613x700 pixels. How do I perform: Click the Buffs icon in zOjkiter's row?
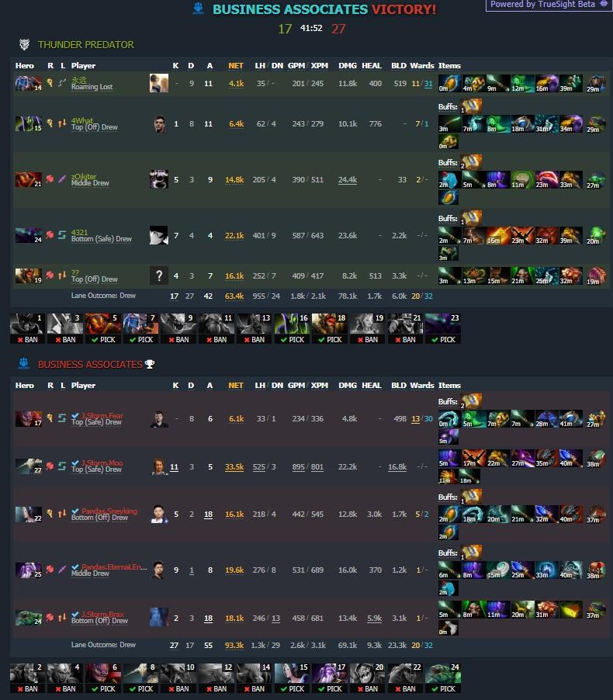[x=471, y=162]
